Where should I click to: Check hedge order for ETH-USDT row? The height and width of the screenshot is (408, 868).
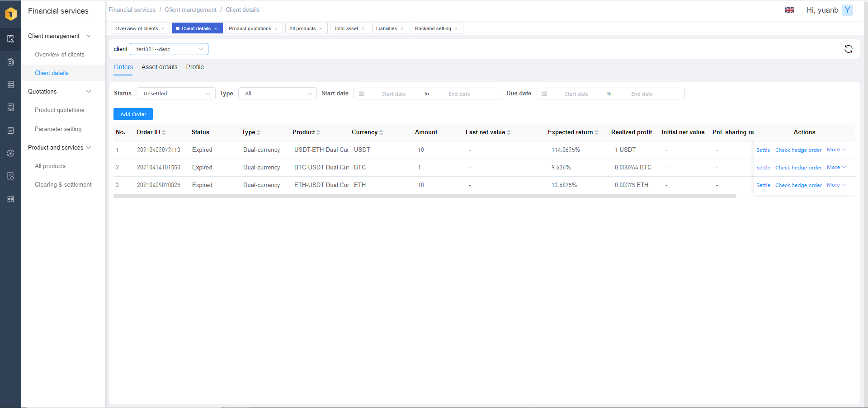point(798,185)
